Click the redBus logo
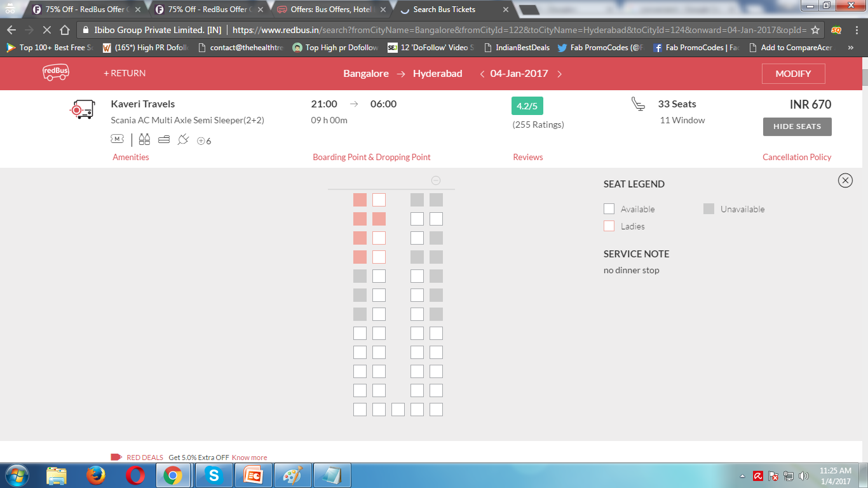 pos(56,73)
